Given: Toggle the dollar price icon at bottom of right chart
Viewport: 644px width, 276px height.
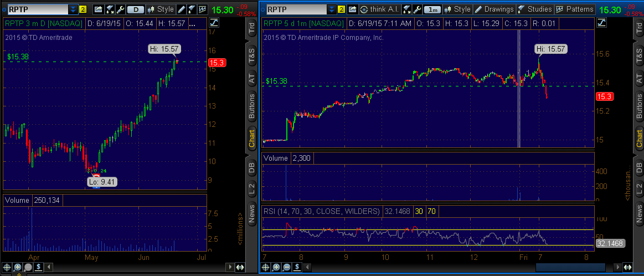Looking at the screenshot, I should click(x=297, y=267).
